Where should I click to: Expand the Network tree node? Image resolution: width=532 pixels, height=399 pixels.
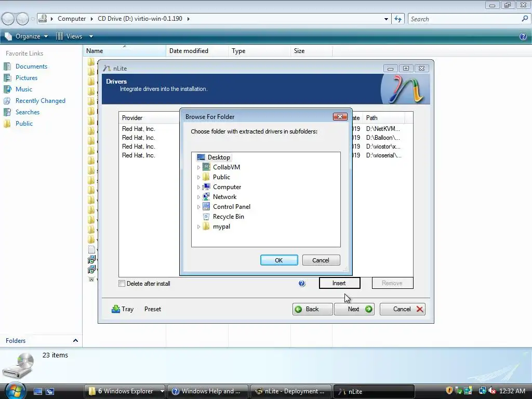click(x=199, y=197)
